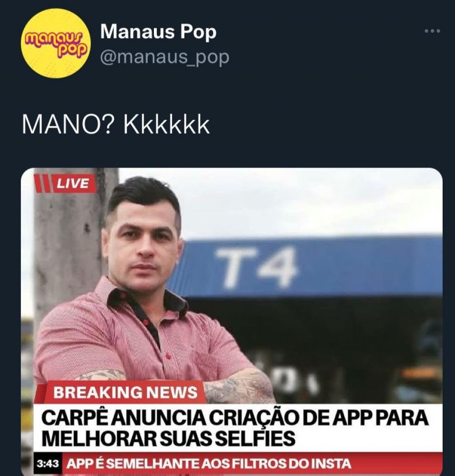Screen dimensions: 455x476
Task: Click the MELHORAR SUAS SELFIES headline line
Action: click(x=168, y=437)
